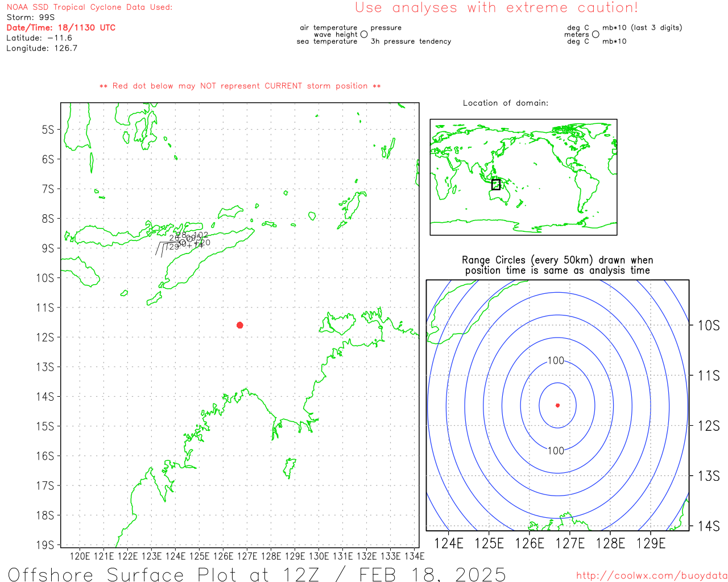This screenshot has width=728, height=582.
Task: Click the upper '100' range circle label
Action: (556, 361)
